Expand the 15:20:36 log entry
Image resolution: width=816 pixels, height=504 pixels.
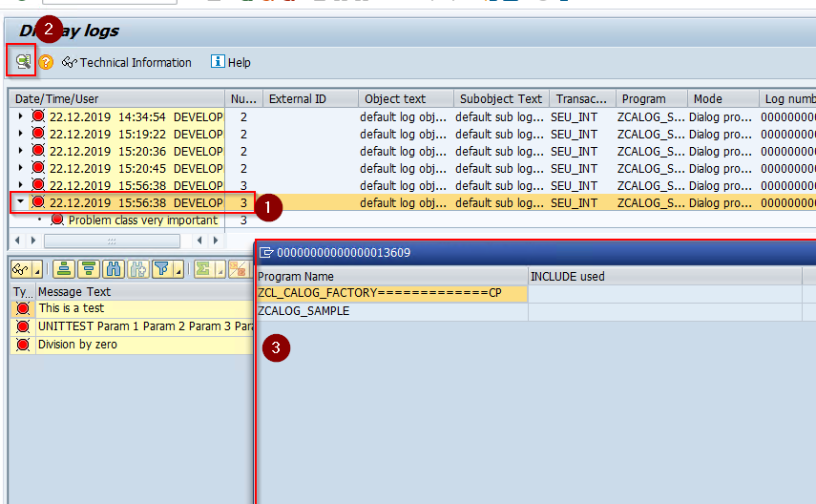click(x=20, y=151)
